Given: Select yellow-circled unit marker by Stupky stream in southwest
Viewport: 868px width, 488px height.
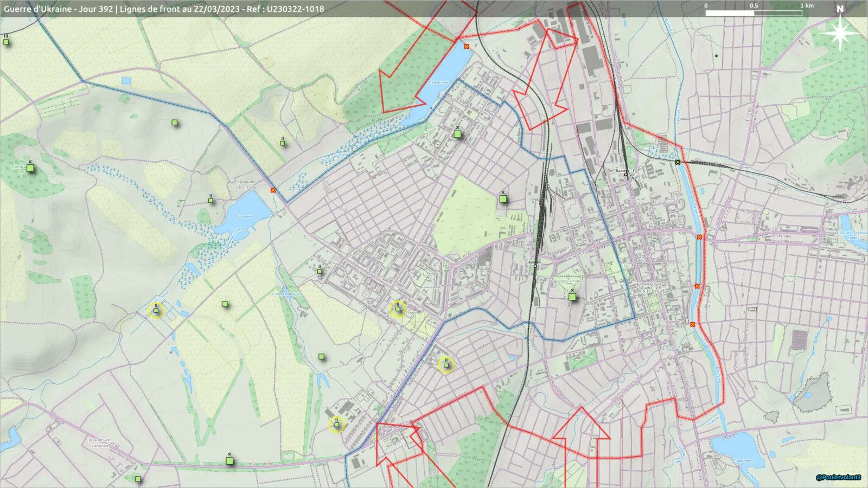Looking at the screenshot, I should 156,310.
